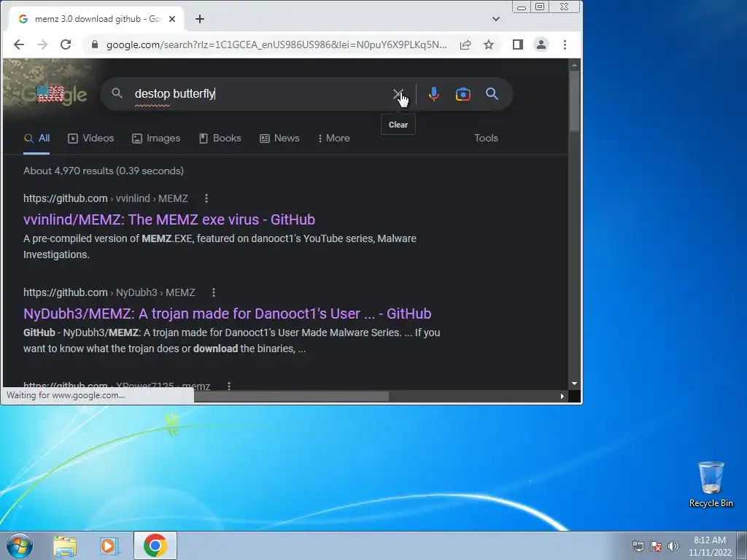Click the github.com › vvinlind › MEMZ URL
This screenshot has height=560, width=747.
coord(106,198)
